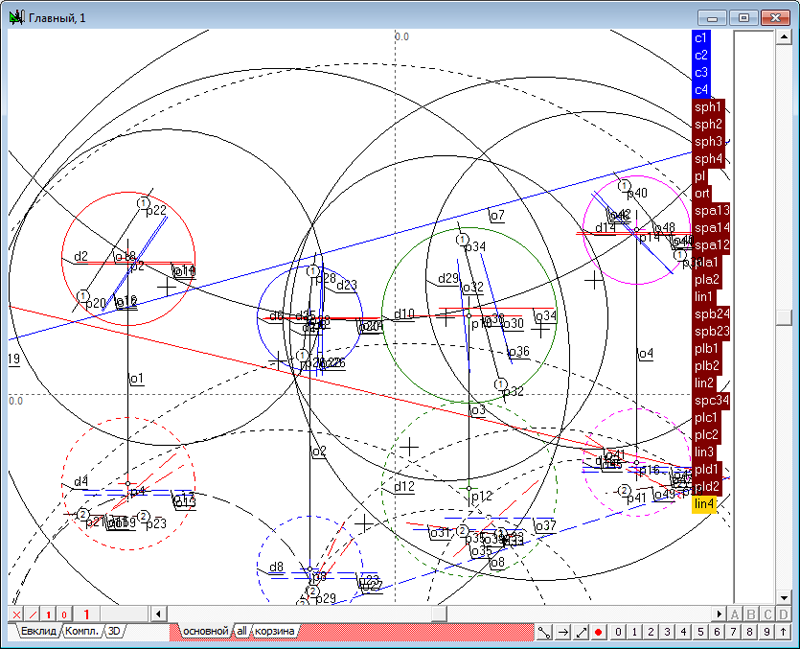Select sph4 in the object list
Screen dimensions: 800x649
tap(708, 159)
